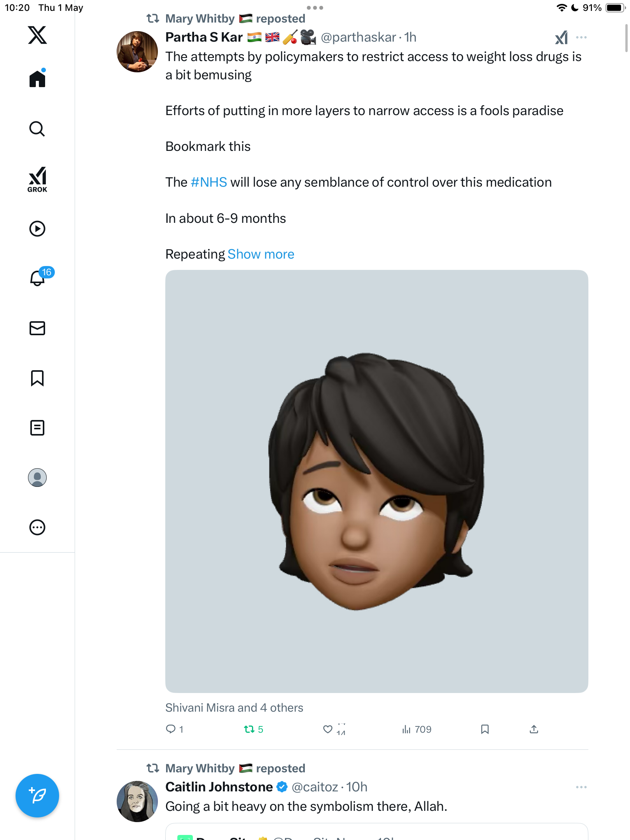Open the Memoji image in the post
630x840 pixels.
tap(376, 481)
